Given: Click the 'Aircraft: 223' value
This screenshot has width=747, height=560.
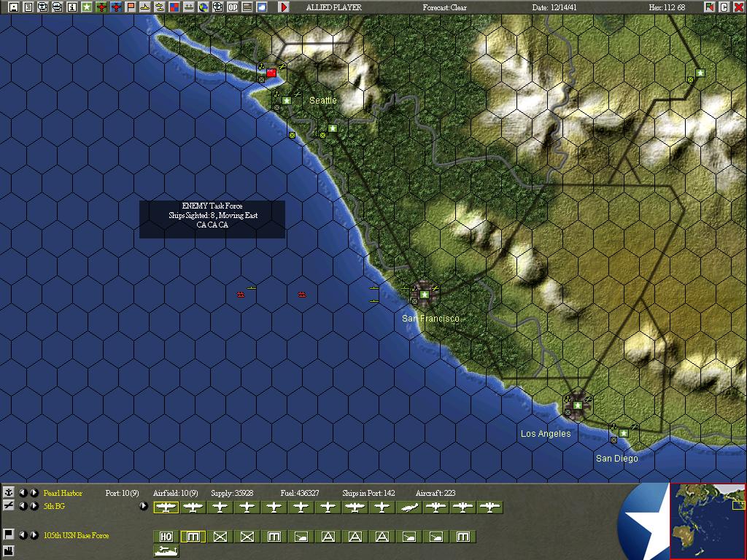Looking at the screenshot, I should click(436, 493).
